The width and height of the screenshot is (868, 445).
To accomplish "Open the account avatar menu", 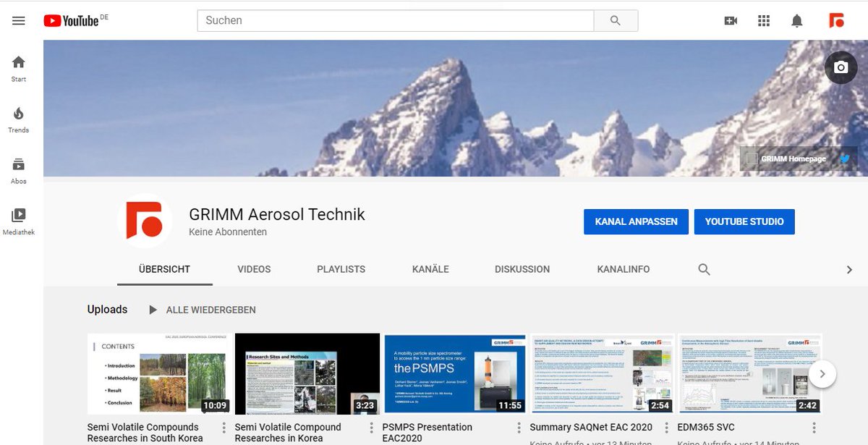I will pyautogui.click(x=837, y=20).
